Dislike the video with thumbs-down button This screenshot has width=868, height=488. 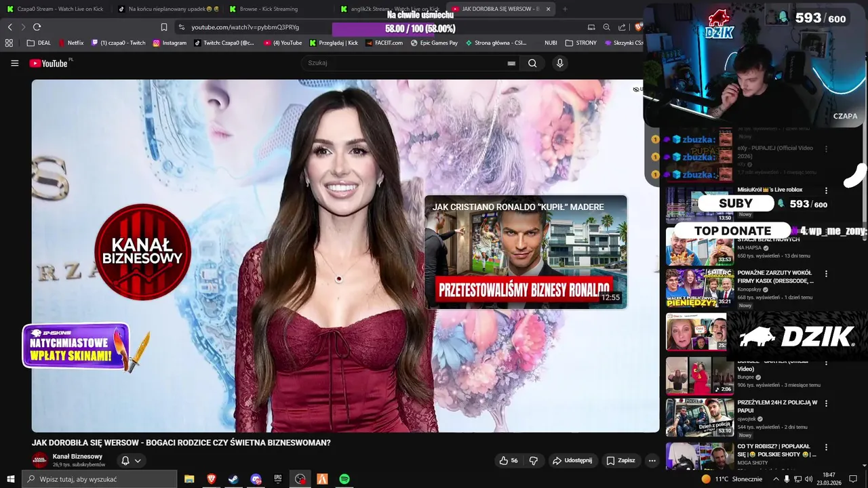click(534, 460)
